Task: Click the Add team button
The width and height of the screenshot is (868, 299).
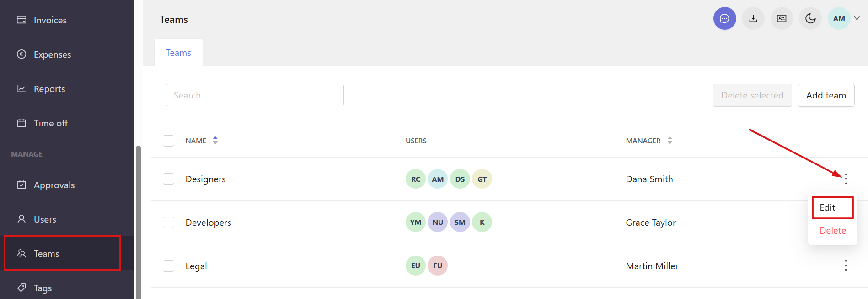Action: 826,95
